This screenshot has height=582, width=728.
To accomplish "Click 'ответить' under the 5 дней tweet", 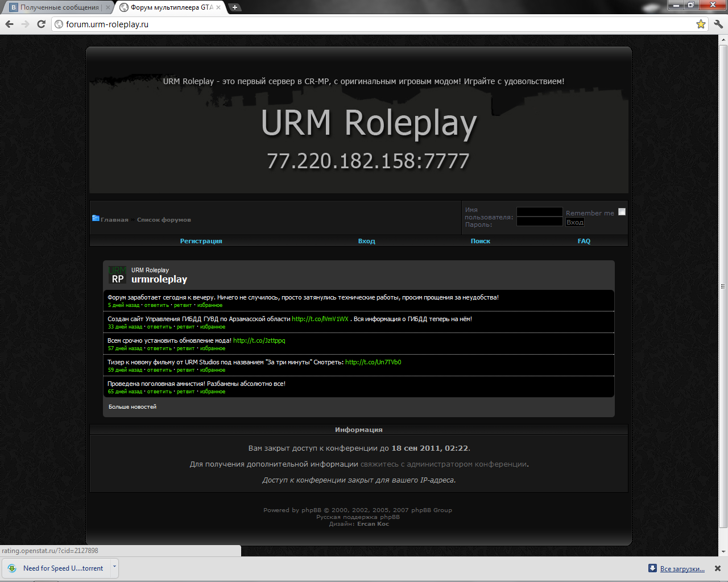I will [x=156, y=305].
